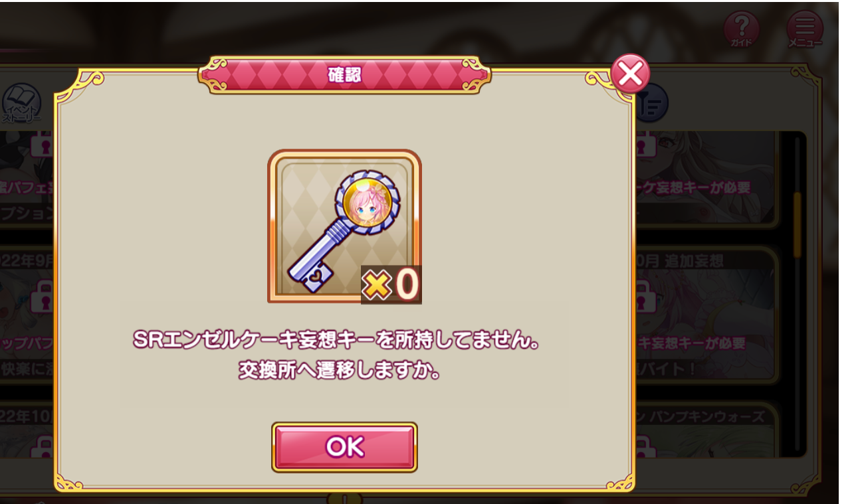Open the ガイド help icon
Screen dimensions: 860x504
(741, 30)
